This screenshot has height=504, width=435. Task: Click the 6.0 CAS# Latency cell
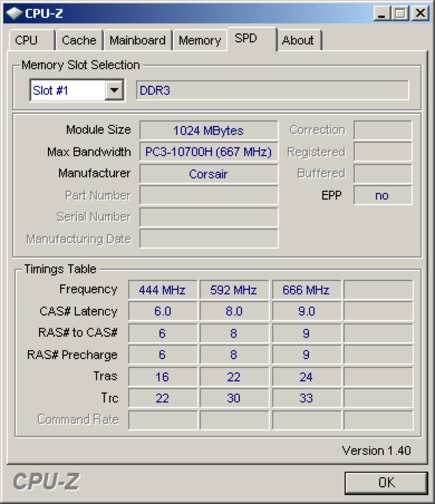pos(163,311)
